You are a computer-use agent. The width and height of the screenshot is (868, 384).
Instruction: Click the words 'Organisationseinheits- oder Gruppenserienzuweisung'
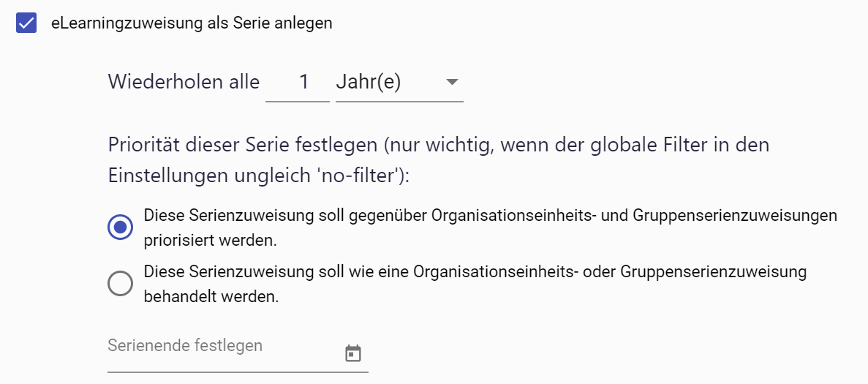pyautogui.click(x=610, y=272)
